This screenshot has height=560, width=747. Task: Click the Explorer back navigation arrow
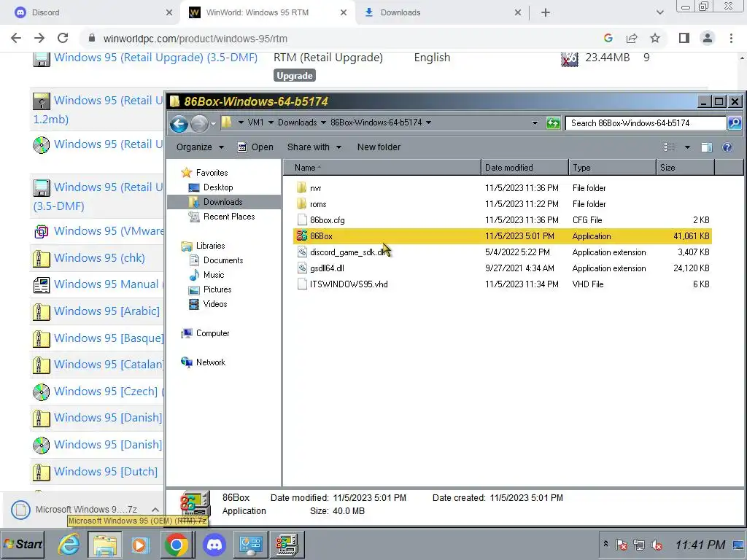[x=179, y=124]
